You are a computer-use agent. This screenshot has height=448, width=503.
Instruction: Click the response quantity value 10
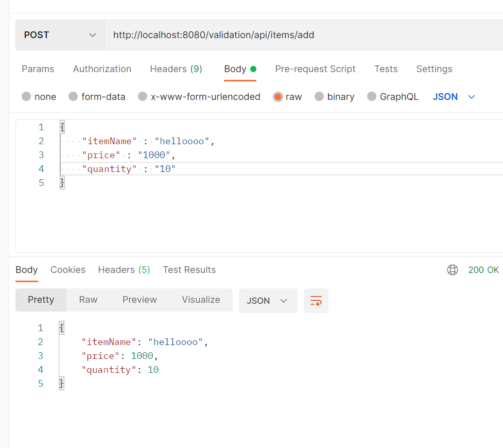[x=153, y=370]
